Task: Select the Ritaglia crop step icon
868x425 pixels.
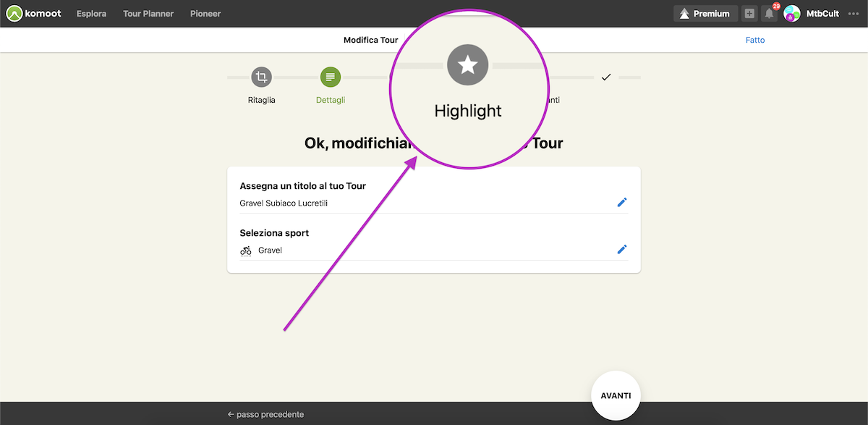Action: point(262,77)
